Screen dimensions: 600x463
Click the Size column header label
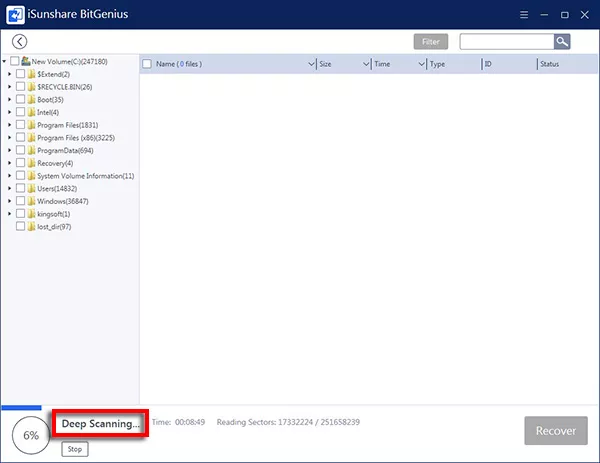[x=325, y=64]
